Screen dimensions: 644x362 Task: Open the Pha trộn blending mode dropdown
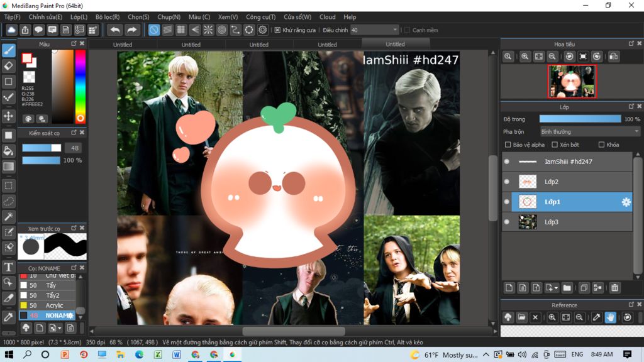(590, 132)
